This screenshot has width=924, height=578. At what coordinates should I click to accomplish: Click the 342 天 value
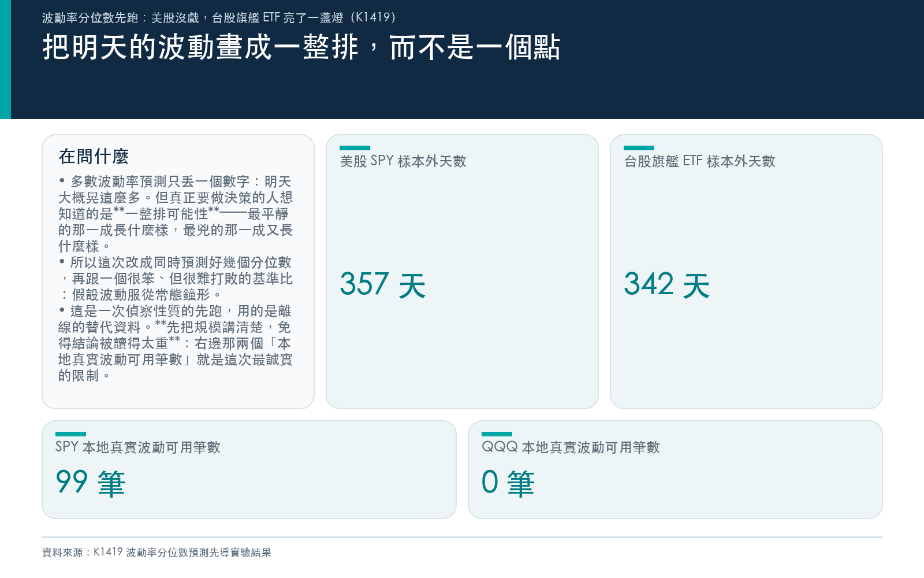[x=666, y=284]
